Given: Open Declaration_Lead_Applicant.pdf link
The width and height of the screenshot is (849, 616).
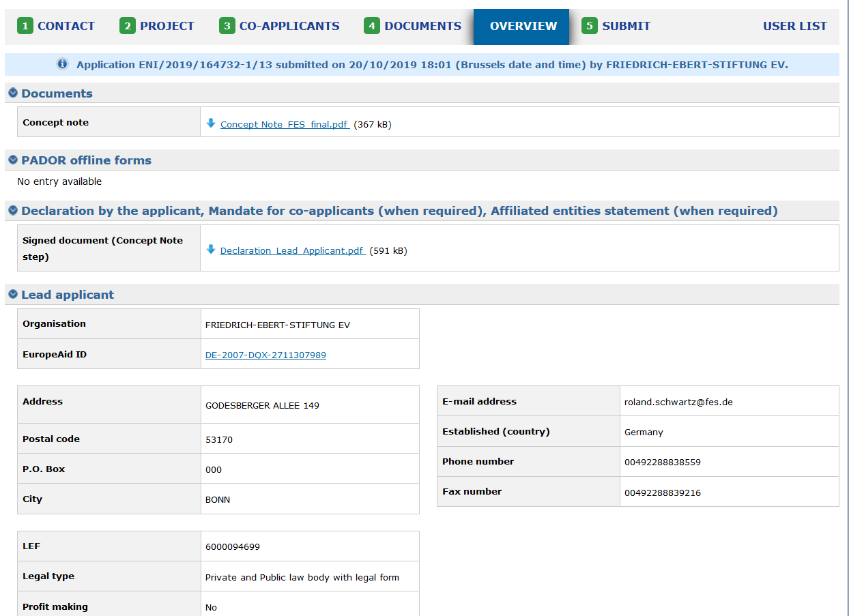Looking at the screenshot, I should [291, 251].
